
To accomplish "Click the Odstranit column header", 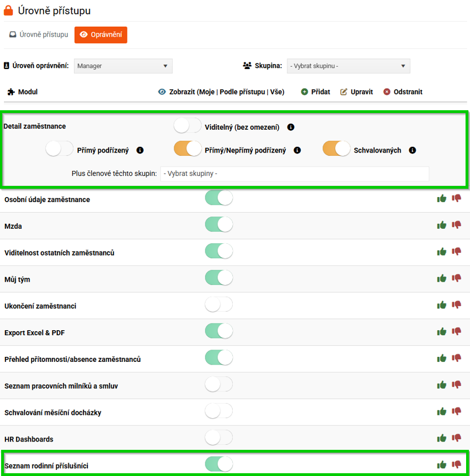I will click(x=403, y=92).
